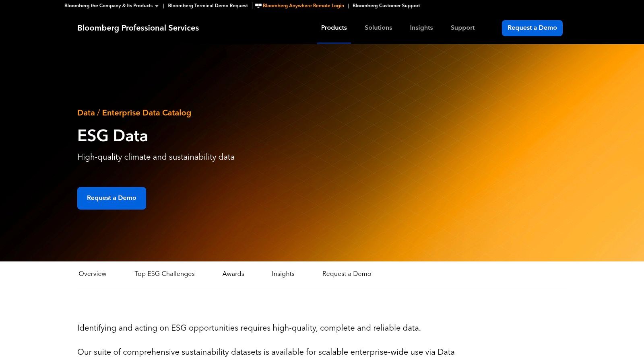Click 'High-quality climate and sustainability data' subtitle

(x=156, y=157)
